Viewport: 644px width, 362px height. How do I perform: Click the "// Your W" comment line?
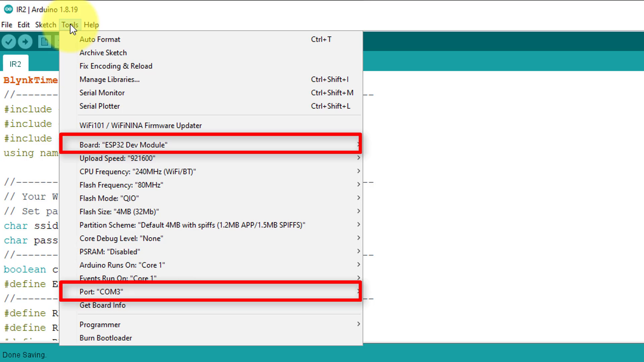31,197
